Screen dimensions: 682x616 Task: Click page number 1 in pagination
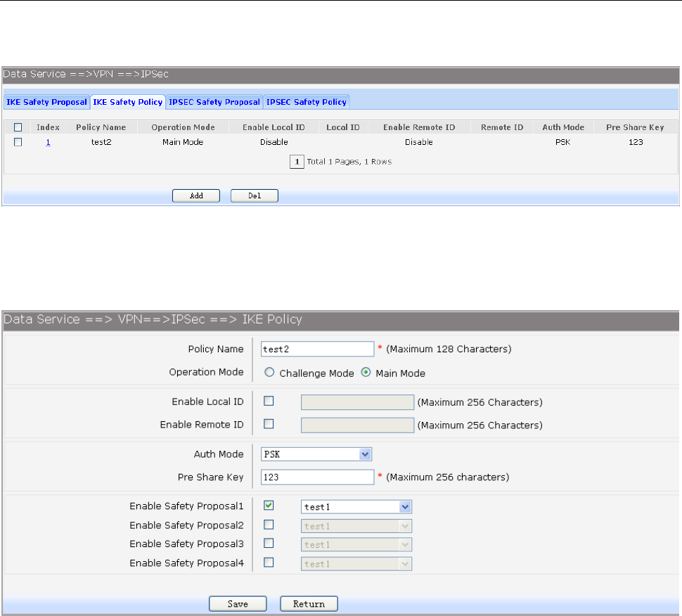pyautogui.click(x=297, y=162)
